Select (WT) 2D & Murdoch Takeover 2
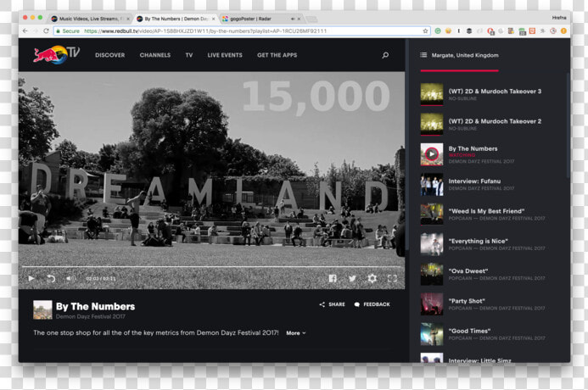Viewport: 588px width, 390px height. pyautogui.click(x=495, y=121)
